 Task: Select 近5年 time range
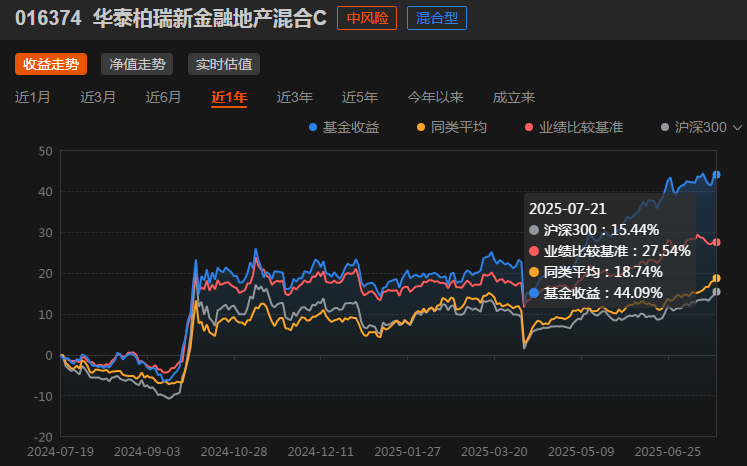coord(360,97)
